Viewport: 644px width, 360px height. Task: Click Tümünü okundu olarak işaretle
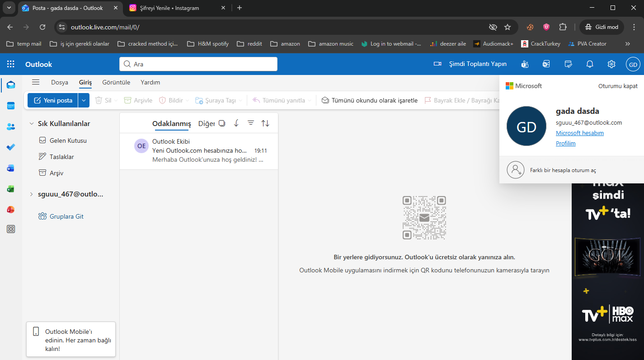tap(369, 100)
